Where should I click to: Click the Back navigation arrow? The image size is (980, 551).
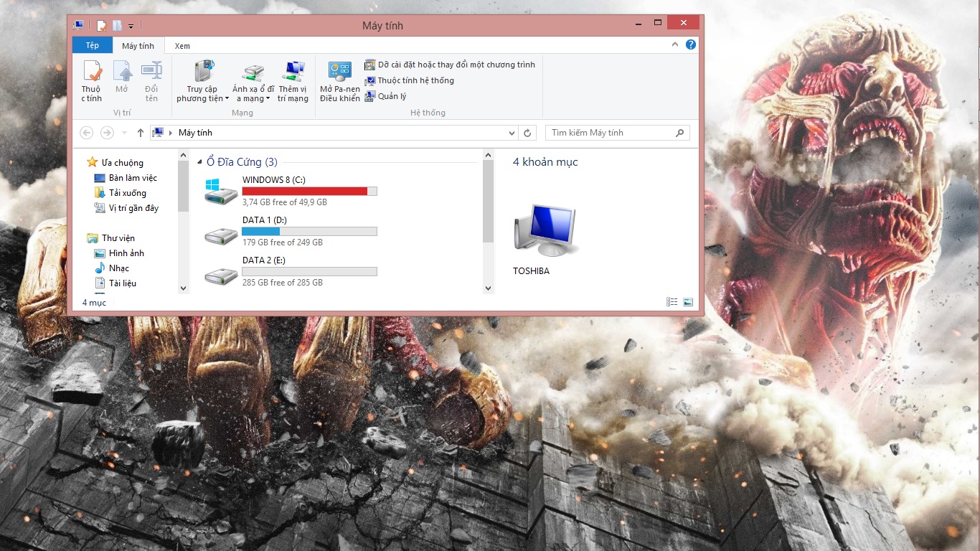[x=87, y=133]
